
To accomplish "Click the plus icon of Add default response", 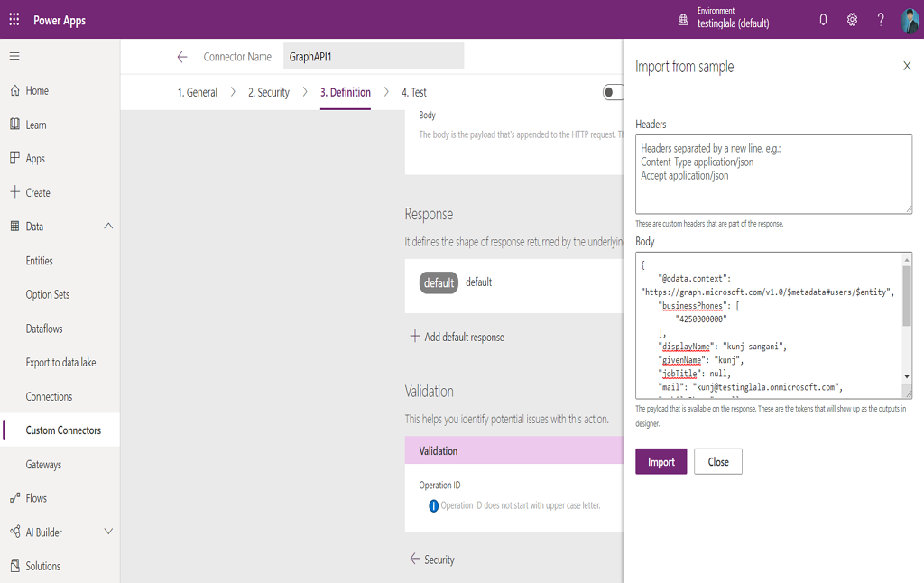I will tap(415, 336).
